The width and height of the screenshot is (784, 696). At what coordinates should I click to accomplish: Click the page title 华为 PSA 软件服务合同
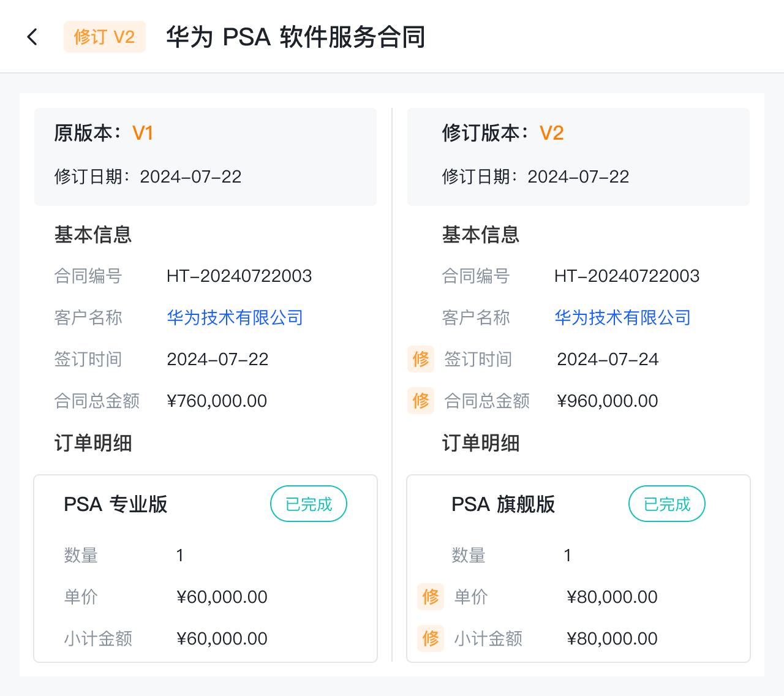pyautogui.click(x=296, y=37)
